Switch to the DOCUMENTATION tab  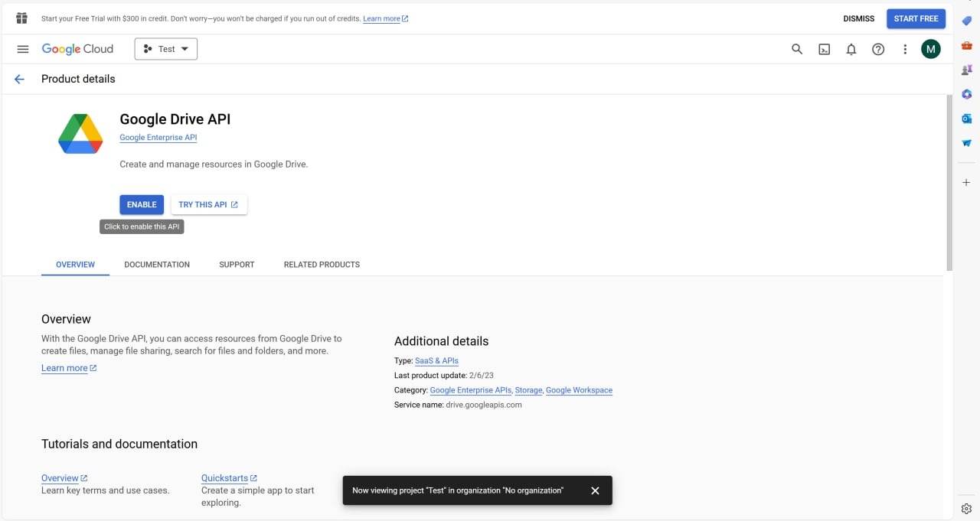pyautogui.click(x=157, y=265)
